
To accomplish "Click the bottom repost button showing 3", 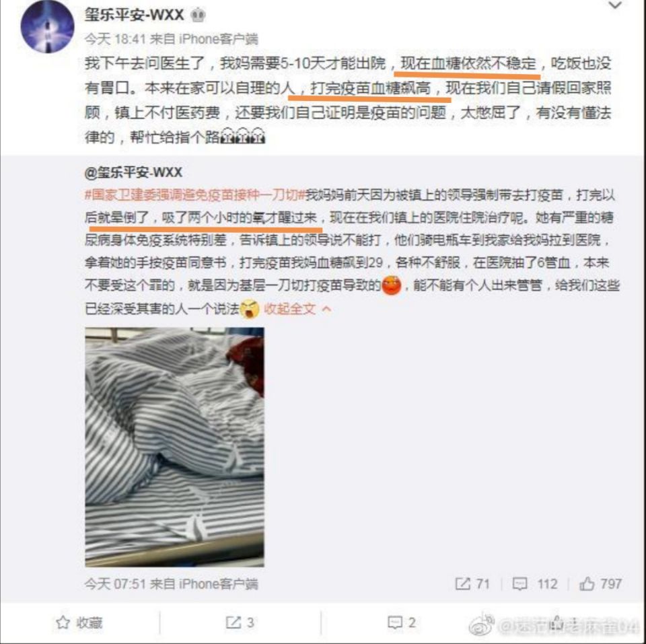I will tap(240, 622).
